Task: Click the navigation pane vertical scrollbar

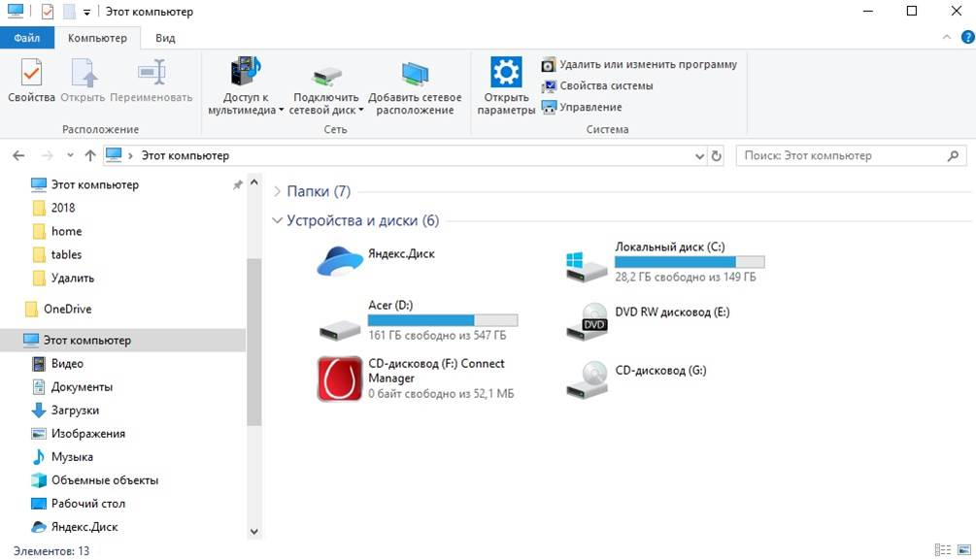Action: (x=254, y=343)
